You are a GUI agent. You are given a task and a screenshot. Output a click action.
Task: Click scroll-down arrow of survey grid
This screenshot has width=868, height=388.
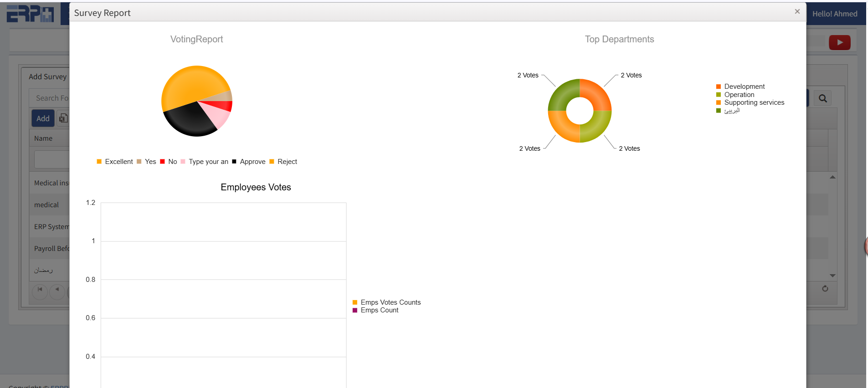click(832, 276)
